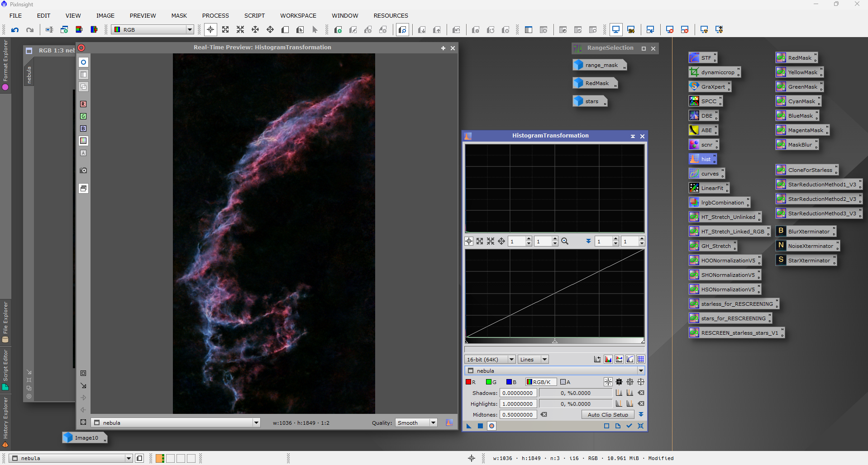Select the red R channel in histogram
The height and width of the screenshot is (465, 868).
tap(471, 382)
